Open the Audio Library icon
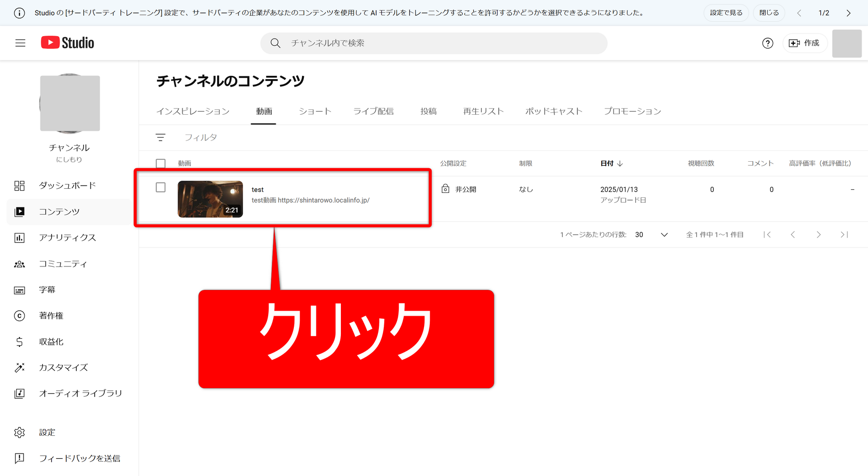Image resolution: width=868 pixels, height=476 pixels. coord(19,393)
